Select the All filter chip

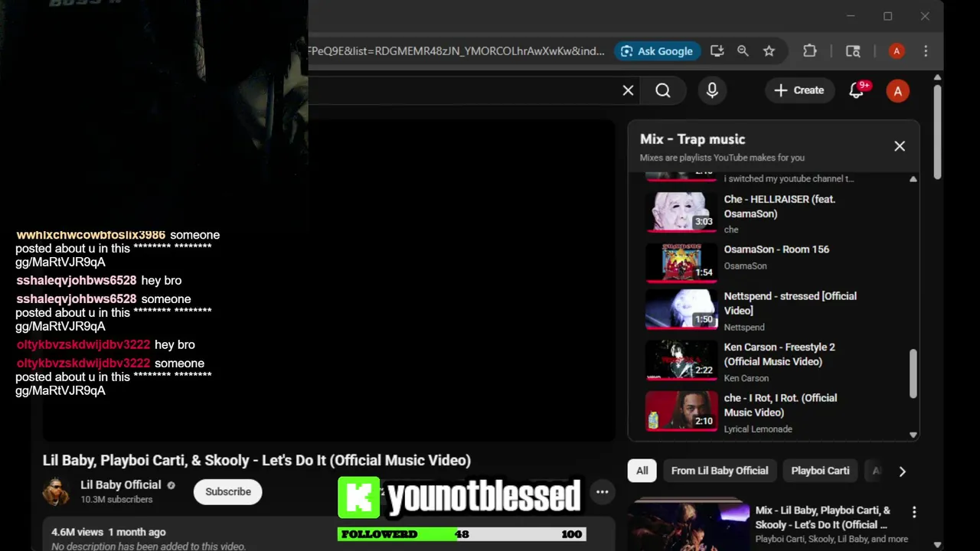pyautogui.click(x=642, y=471)
